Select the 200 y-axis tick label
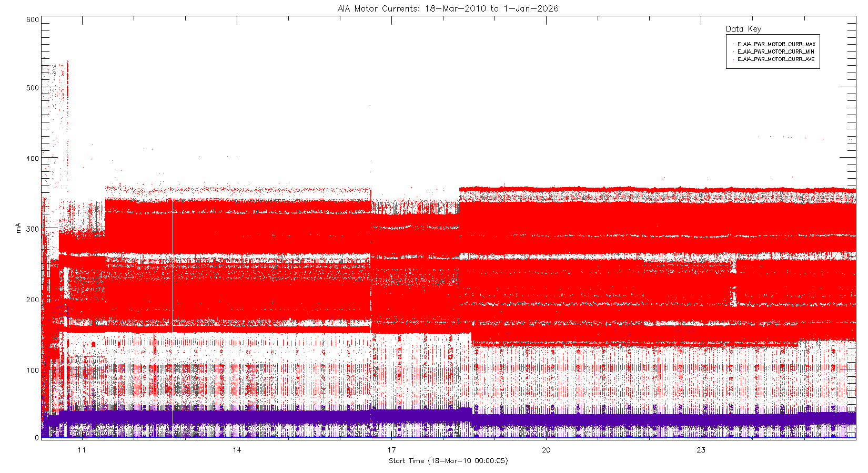Image resolution: width=868 pixels, height=473 pixels. pyautogui.click(x=32, y=300)
